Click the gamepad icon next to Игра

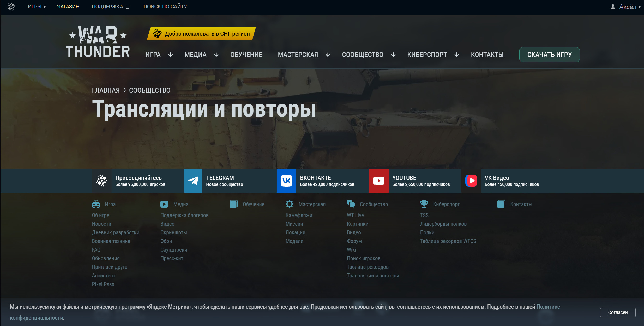pyautogui.click(x=96, y=204)
